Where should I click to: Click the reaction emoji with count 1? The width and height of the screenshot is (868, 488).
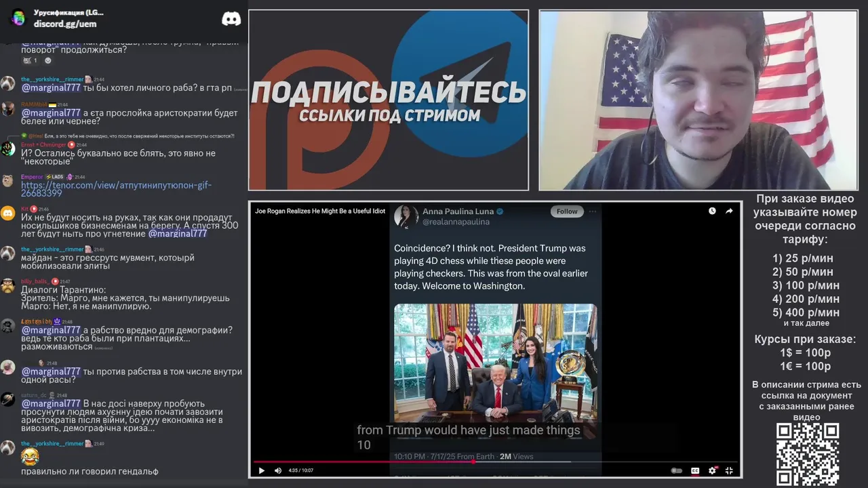pos(29,60)
